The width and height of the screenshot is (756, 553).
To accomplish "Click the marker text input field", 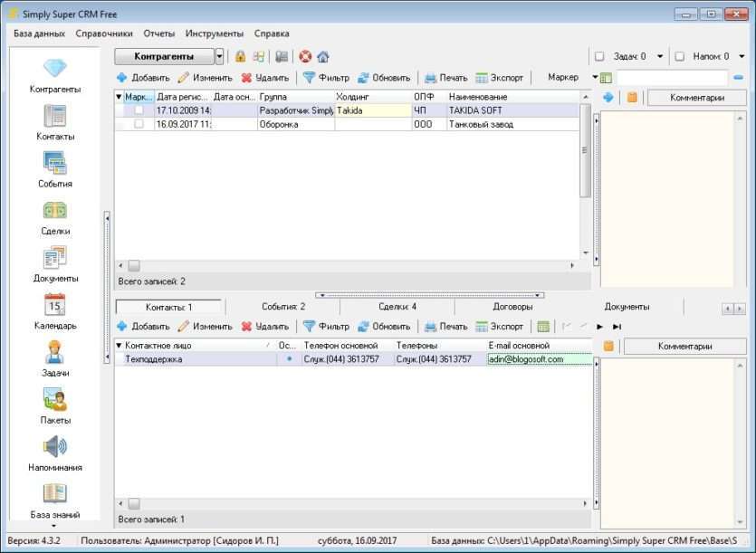I will 672,77.
